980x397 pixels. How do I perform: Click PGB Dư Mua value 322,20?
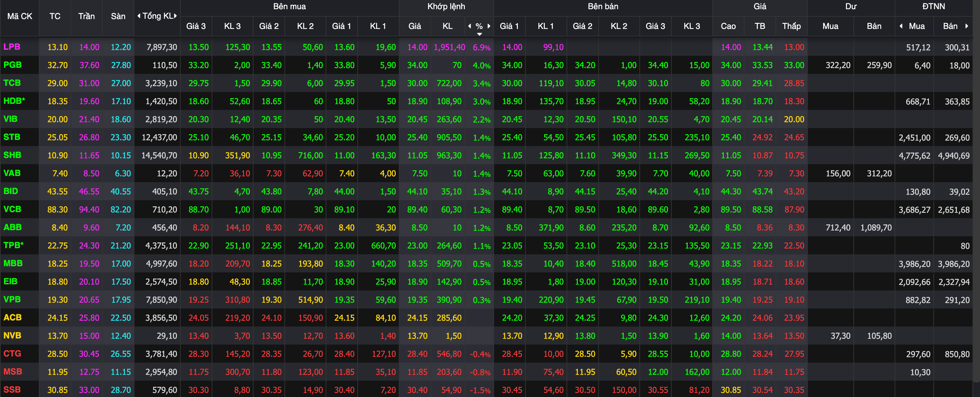pos(838,65)
